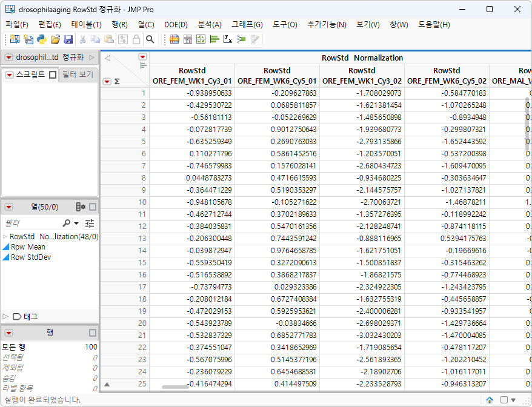Select the Row StdDev column in list

(x=30, y=257)
